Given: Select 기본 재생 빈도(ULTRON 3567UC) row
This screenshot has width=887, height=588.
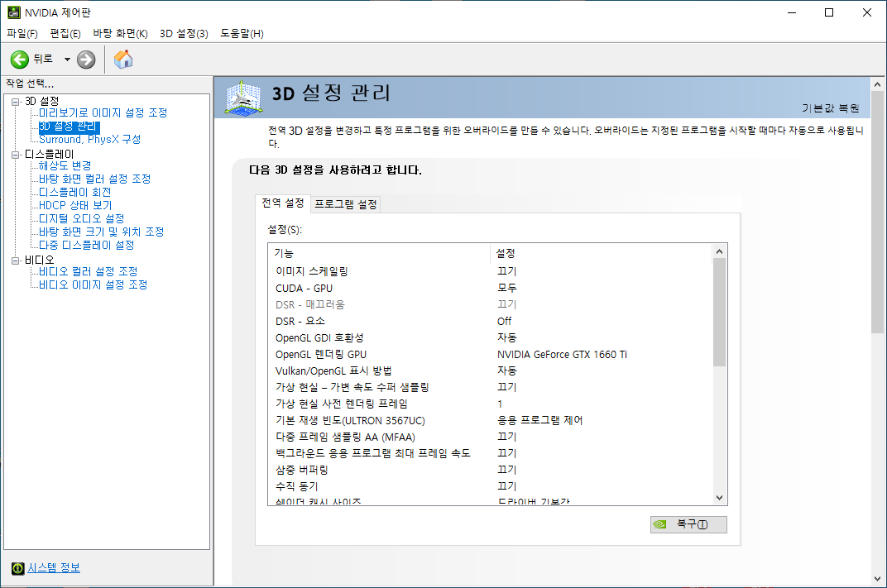Looking at the screenshot, I should (491, 420).
